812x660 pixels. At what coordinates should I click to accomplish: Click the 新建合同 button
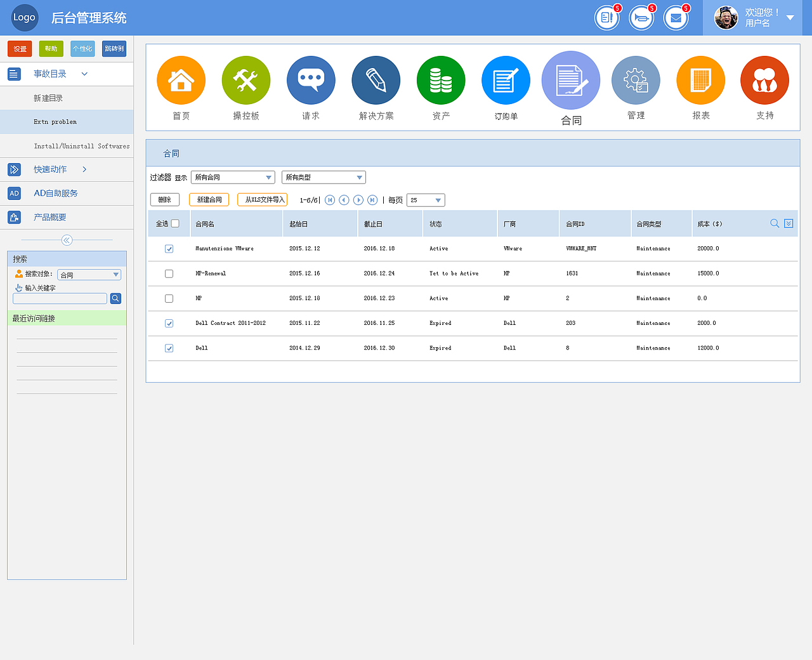click(x=209, y=200)
